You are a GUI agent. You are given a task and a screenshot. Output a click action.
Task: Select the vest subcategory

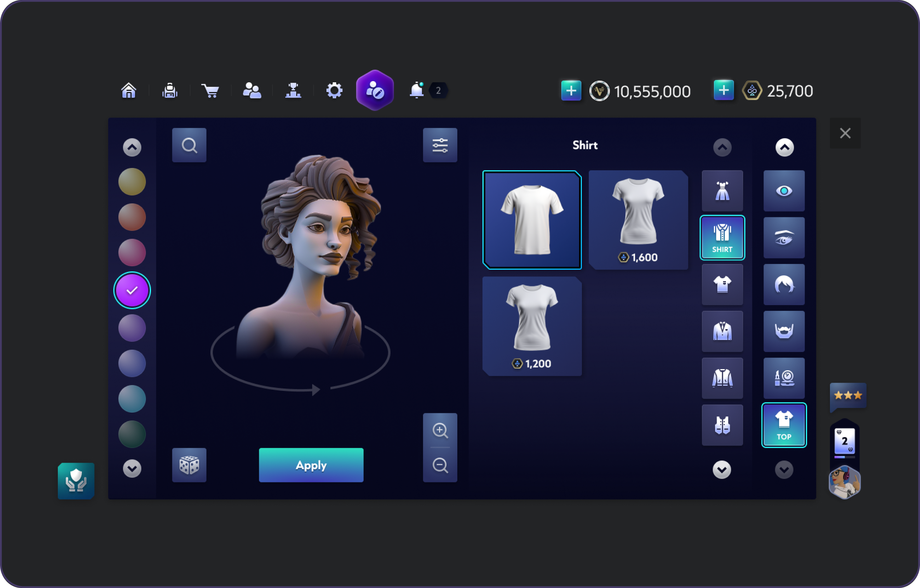point(722,425)
